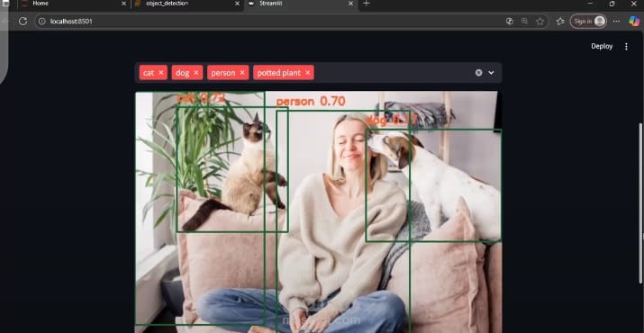Open a new browser tab

(x=367, y=4)
